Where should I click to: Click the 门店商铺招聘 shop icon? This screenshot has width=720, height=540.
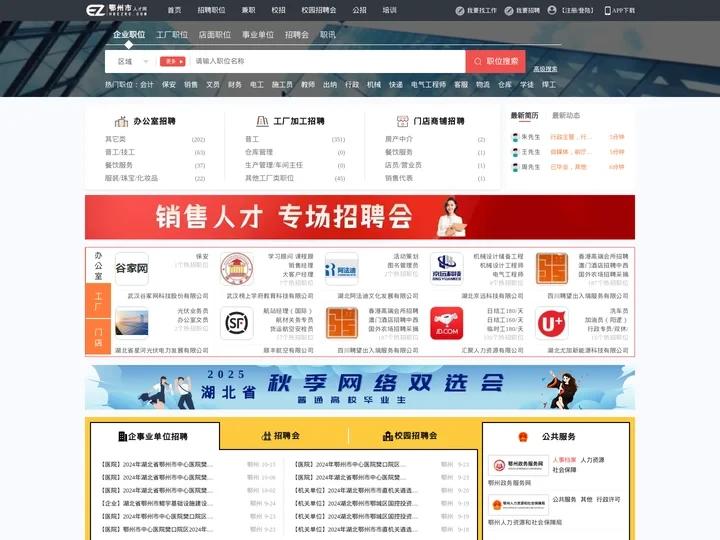click(x=402, y=121)
